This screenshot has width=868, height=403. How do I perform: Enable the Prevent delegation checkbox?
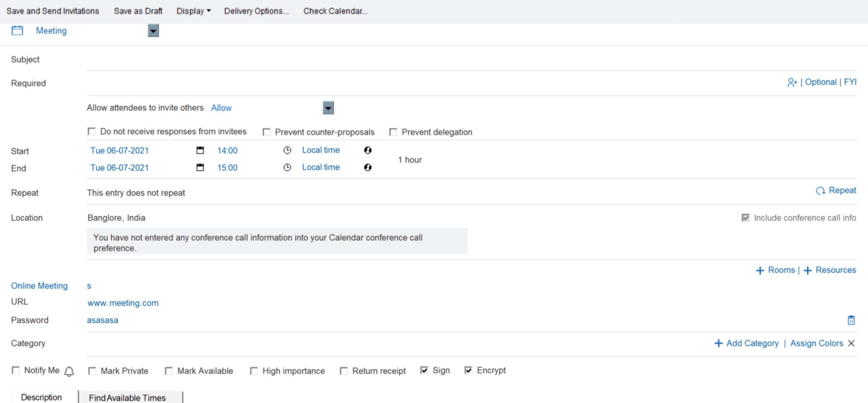394,132
